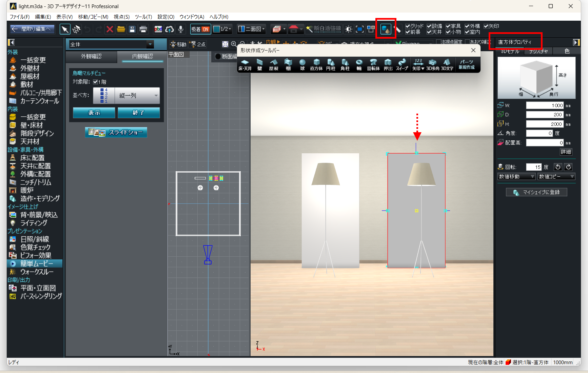Toggle the 1階 target floor checkbox

click(x=96, y=82)
